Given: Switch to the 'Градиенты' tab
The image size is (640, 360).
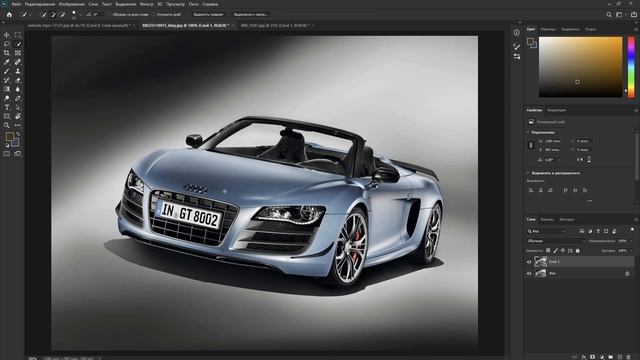Looking at the screenshot, I should (x=570, y=29).
